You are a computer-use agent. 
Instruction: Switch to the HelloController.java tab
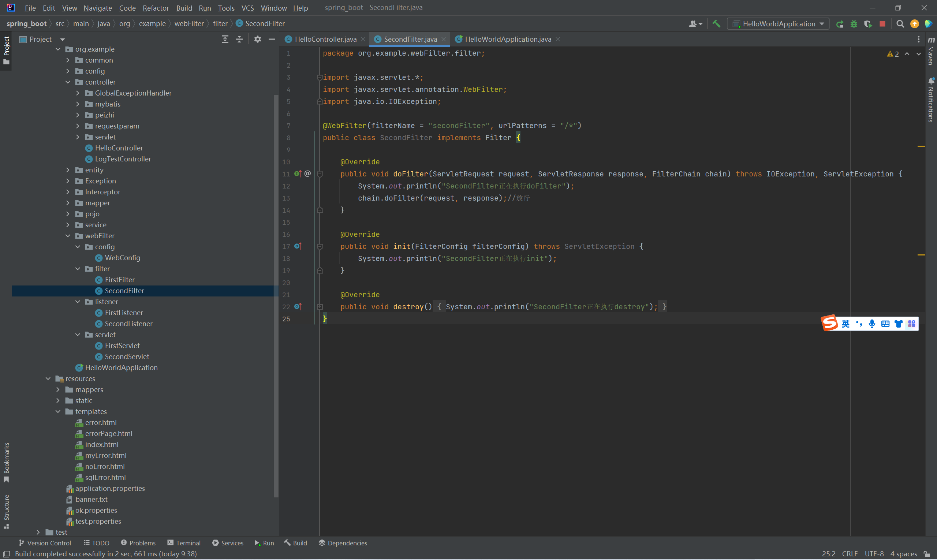(325, 39)
